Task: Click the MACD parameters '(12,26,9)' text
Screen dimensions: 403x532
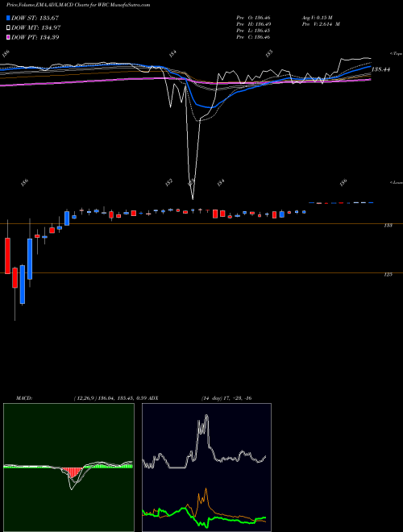Action: [84, 398]
